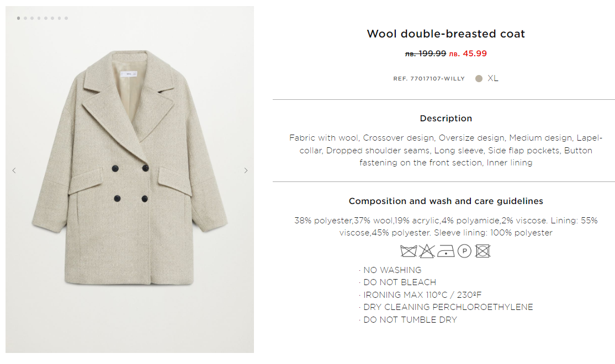615x364 pixels.
Task: Click the Wool double-breasted coat title
Action: (x=446, y=34)
